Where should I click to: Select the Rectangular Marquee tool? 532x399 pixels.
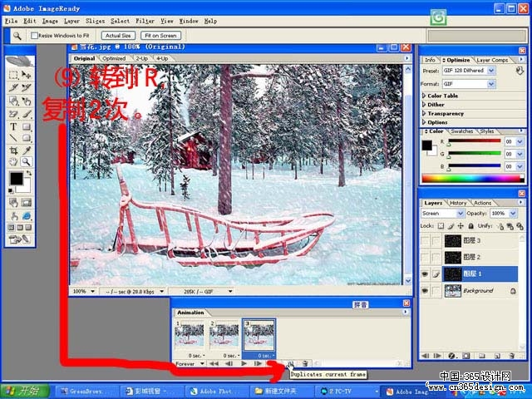(13, 74)
